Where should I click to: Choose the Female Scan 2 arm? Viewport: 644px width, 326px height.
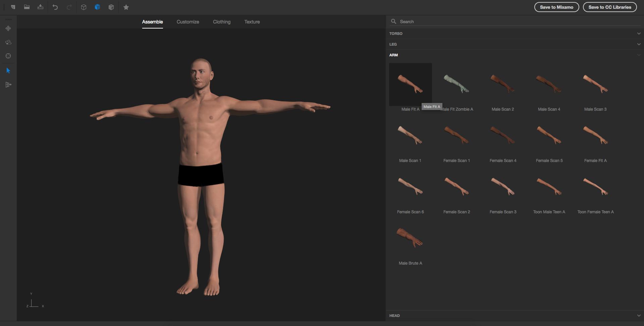pos(457,187)
